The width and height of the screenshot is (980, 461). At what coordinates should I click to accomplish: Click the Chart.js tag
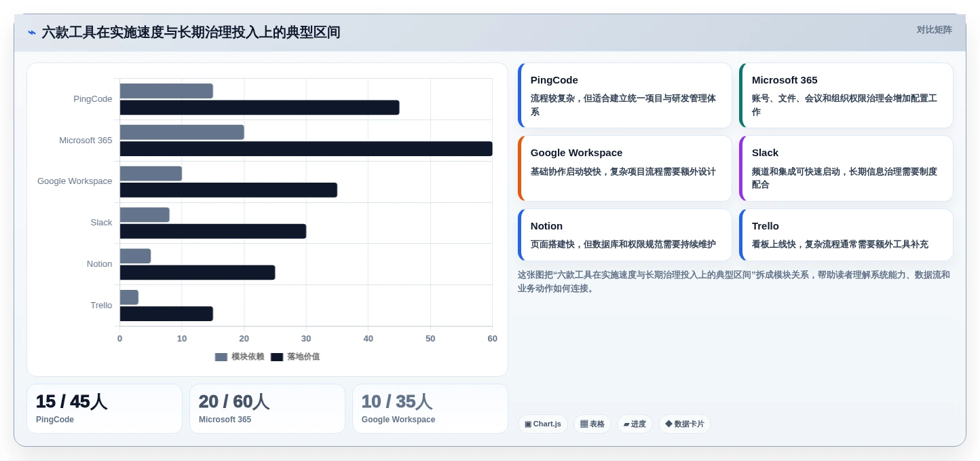[x=543, y=424]
